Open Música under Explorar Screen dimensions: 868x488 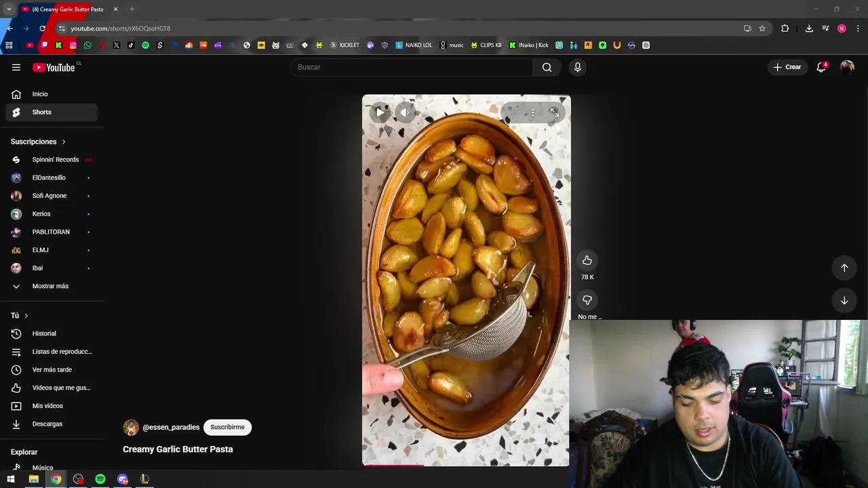click(52, 467)
